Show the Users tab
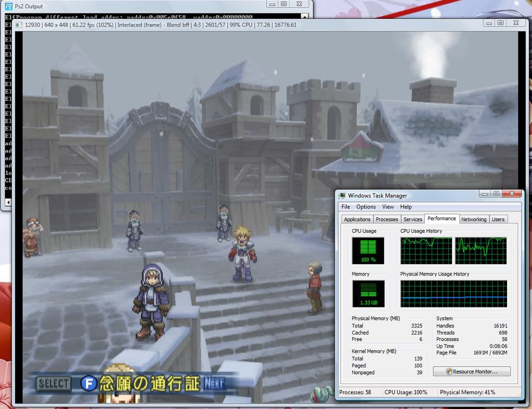This screenshot has width=532, height=409. click(x=498, y=219)
